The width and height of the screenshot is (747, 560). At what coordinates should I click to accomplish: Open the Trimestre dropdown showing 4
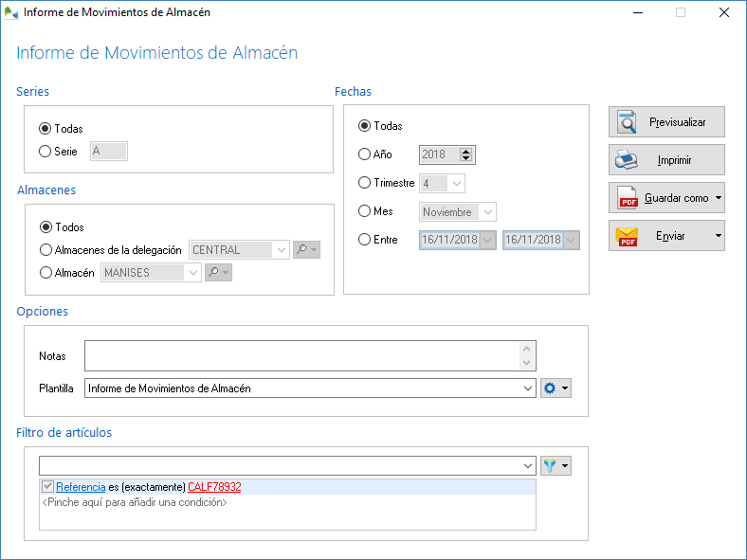pos(456,183)
